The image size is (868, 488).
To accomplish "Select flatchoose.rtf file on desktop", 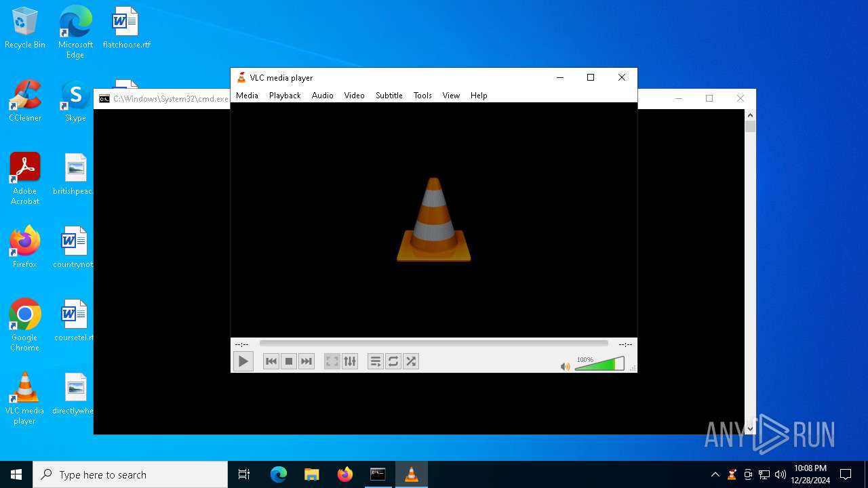I will (126, 28).
